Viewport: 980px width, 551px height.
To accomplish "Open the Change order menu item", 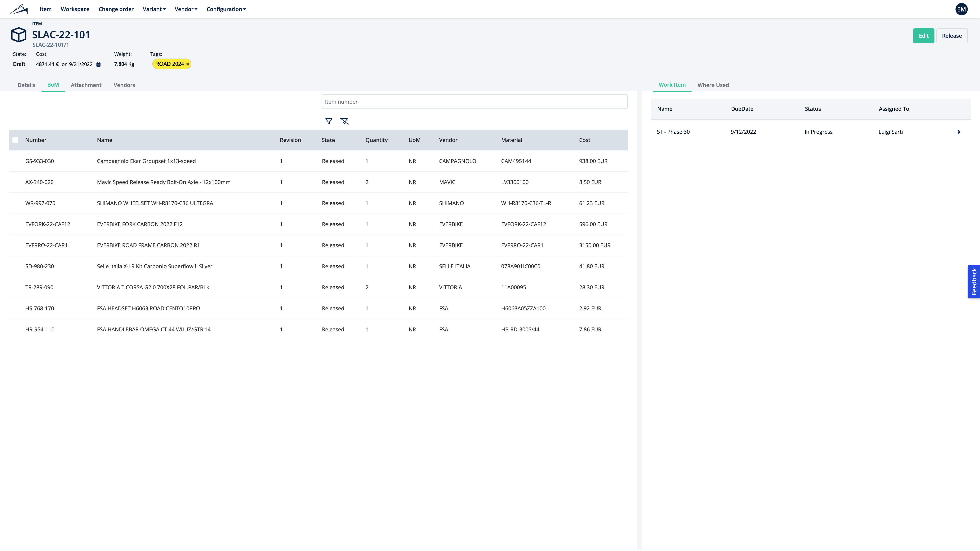I will pos(116,9).
